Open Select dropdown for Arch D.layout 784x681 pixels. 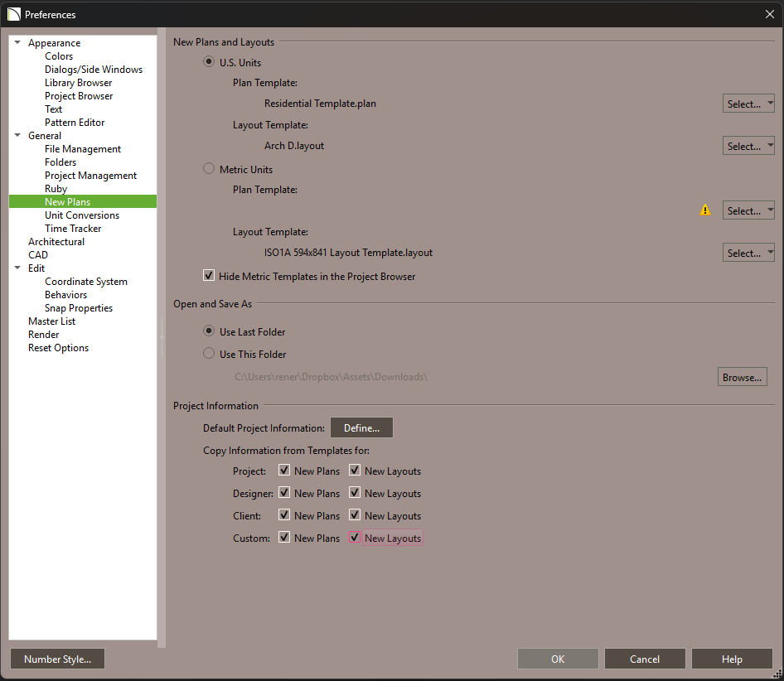[748, 146]
